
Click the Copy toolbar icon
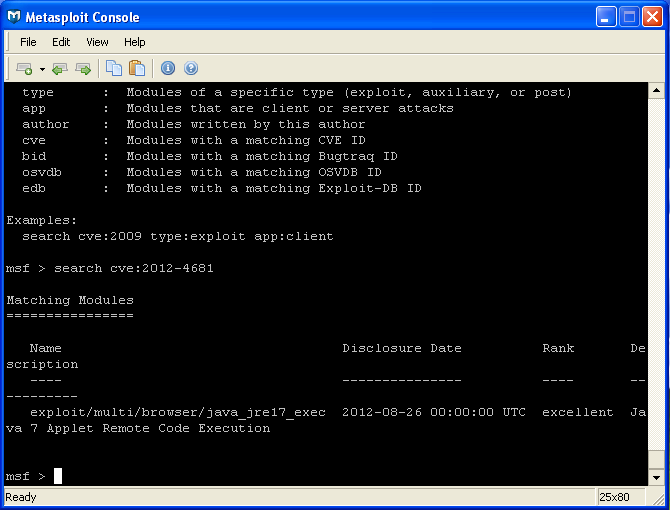pos(114,68)
